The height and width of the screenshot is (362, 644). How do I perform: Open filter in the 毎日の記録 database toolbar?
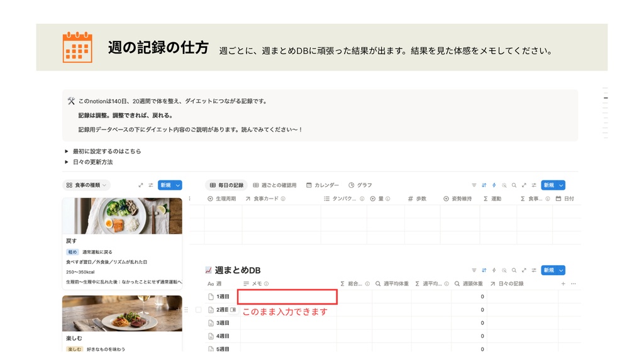[474, 185]
